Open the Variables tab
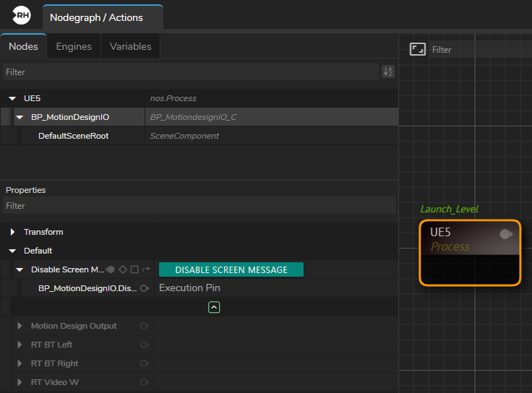This screenshot has height=393, width=532. tap(130, 46)
